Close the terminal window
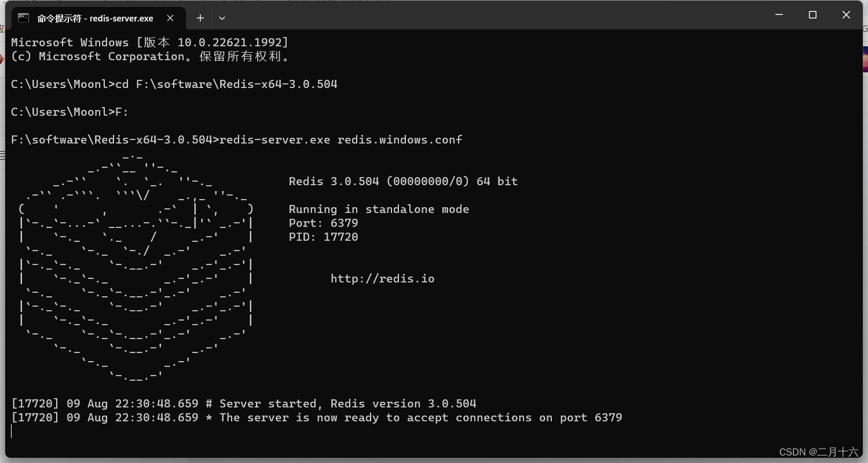 coord(846,15)
